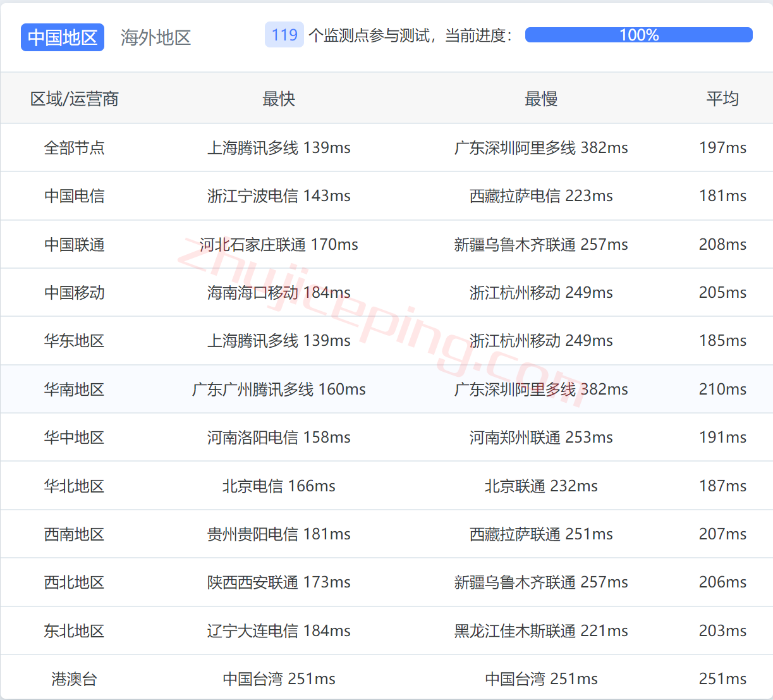Click the 区域/运营商 column header
Image resolution: width=773 pixels, height=700 pixels.
click(x=75, y=99)
